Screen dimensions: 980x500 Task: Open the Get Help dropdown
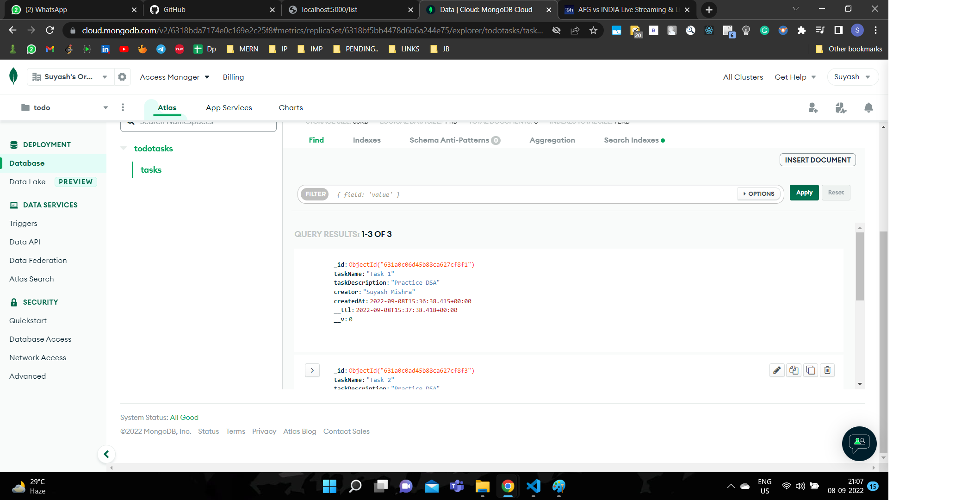[x=795, y=77]
